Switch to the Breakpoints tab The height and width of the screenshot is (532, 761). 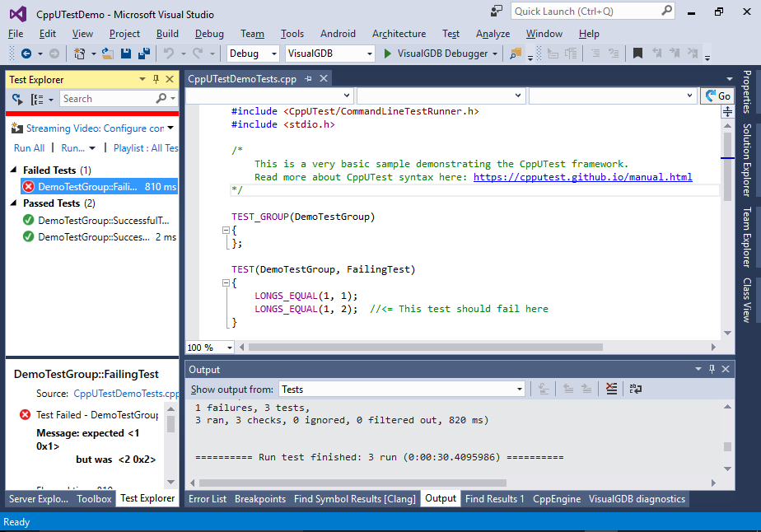[x=260, y=499]
